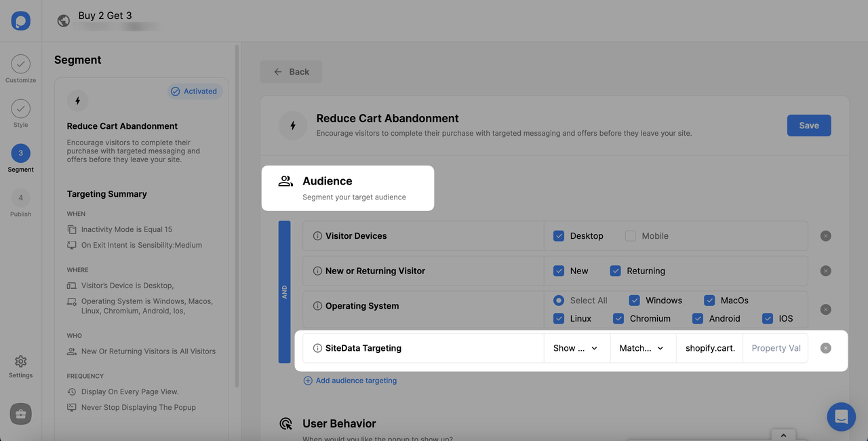Expand the User Behavior collapse chevron
This screenshot has width=868, height=441.
(x=783, y=436)
